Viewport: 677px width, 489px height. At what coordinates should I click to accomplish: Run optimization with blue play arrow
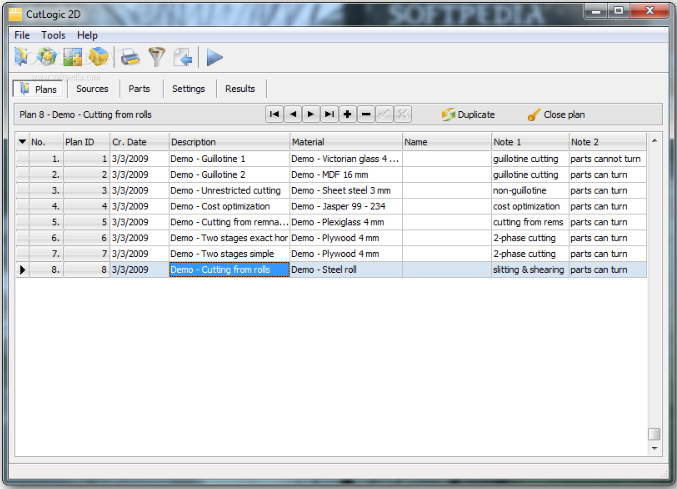point(214,57)
